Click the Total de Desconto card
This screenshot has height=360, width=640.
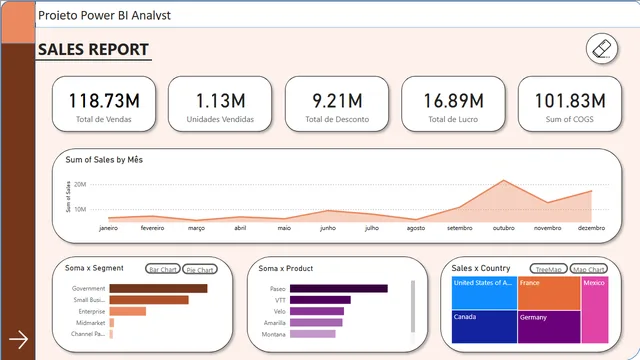tap(337, 104)
